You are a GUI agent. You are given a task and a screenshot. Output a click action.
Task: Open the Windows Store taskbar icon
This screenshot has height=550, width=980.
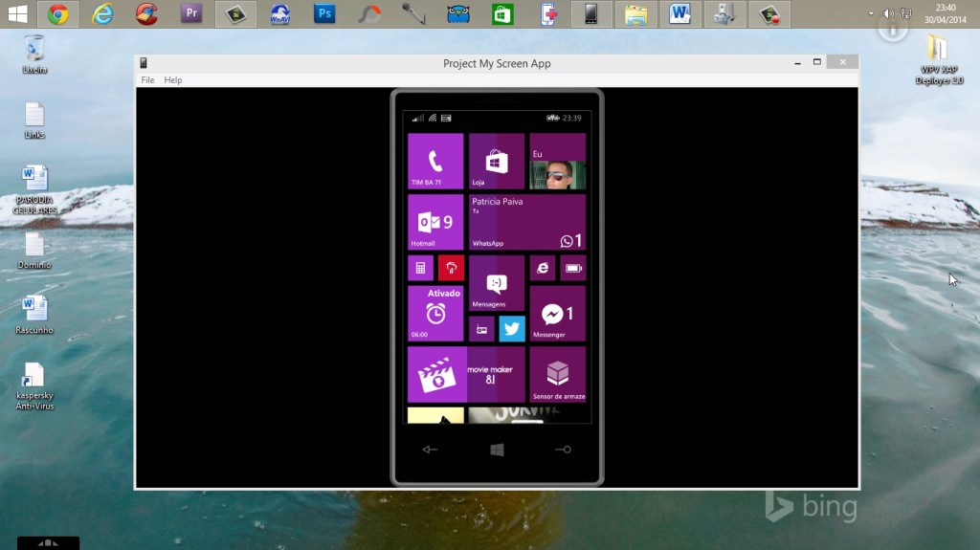[502, 13]
